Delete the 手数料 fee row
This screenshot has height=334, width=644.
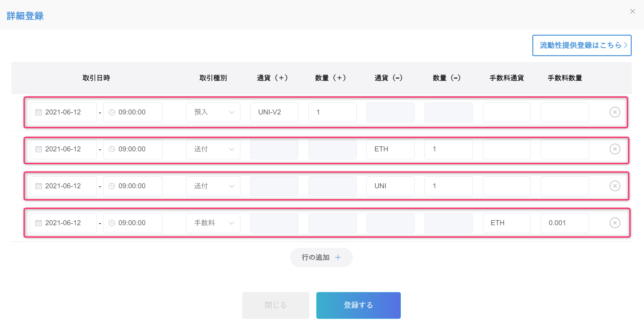click(615, 223)
